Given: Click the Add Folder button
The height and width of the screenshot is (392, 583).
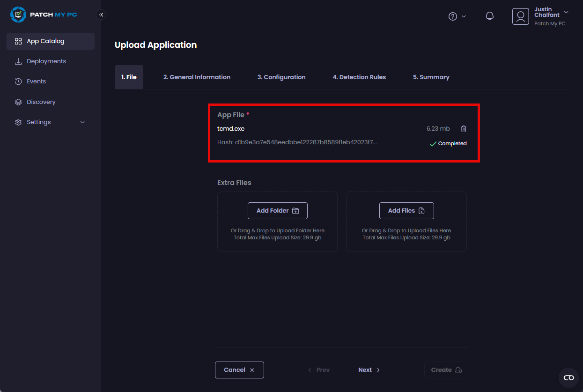Looking at the screenshot, I should (277, 211).
